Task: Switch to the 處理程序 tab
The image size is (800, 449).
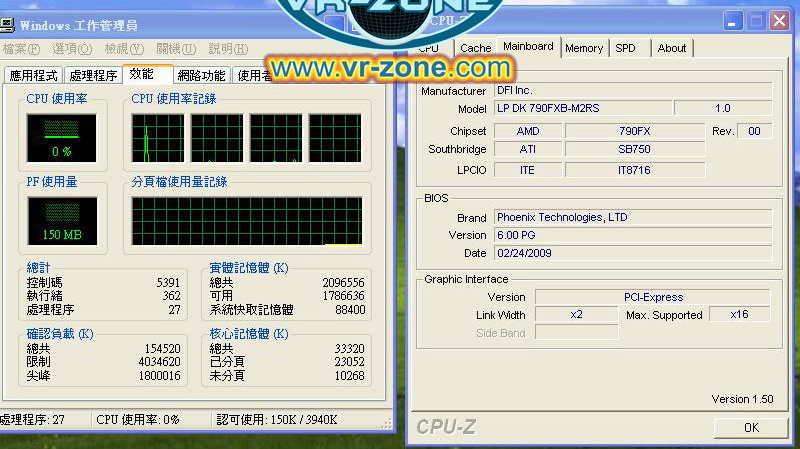Action: tap(93, 76)
